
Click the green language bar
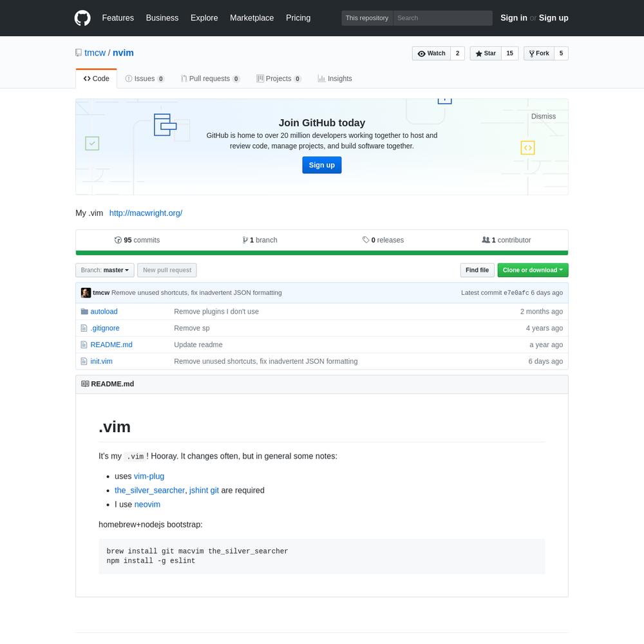coord(322,253)
